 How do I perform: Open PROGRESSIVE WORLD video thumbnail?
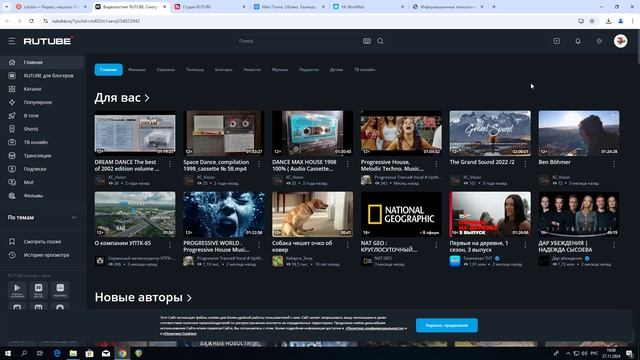tap(224, 214)
